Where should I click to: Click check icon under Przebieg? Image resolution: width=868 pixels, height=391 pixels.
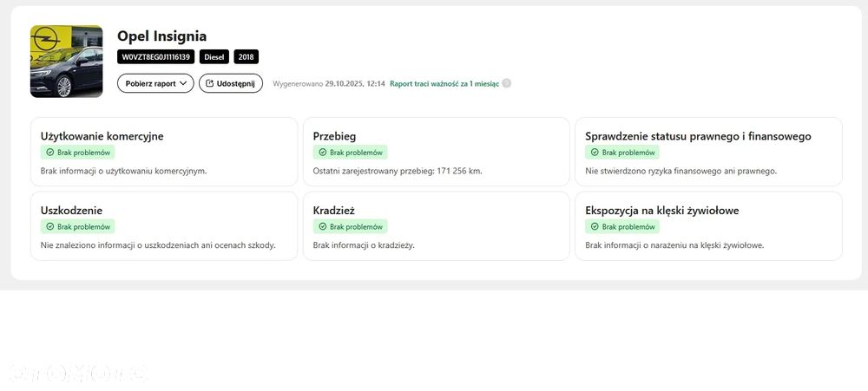click(323, 153)
